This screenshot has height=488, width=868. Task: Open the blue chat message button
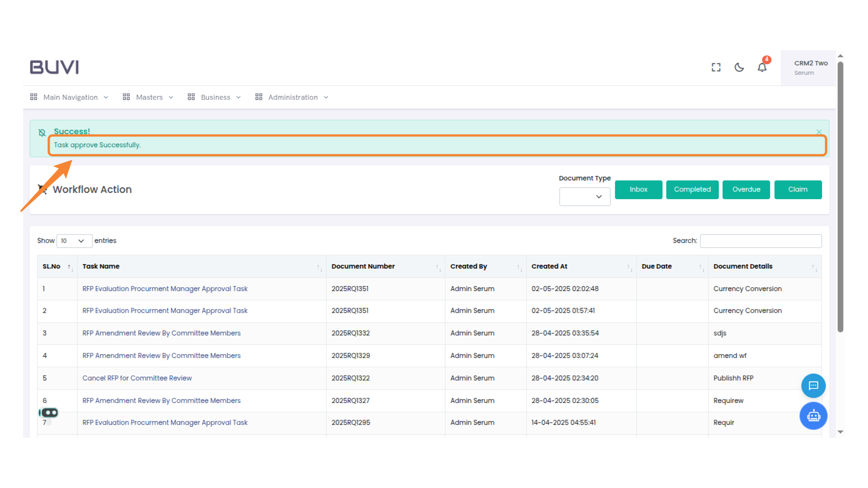(813, 385)
